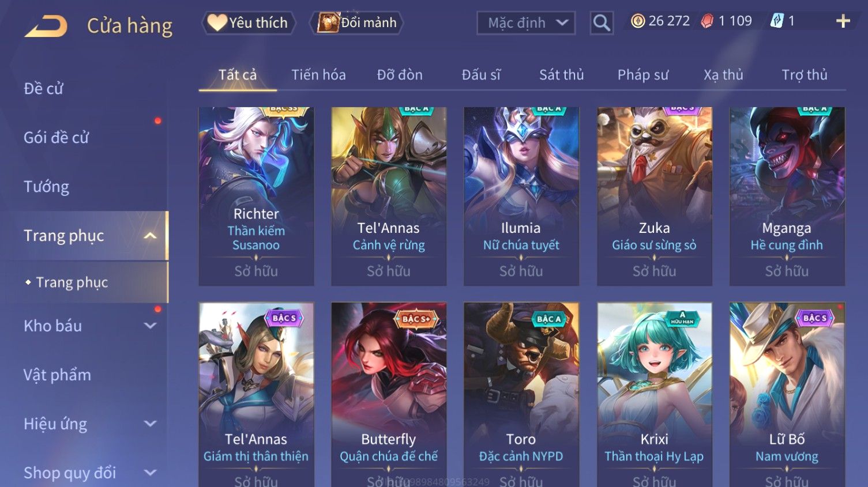Switch to the Tiến hóa tab
Viewport: 868px width, 487px height.
pos(318,75)
